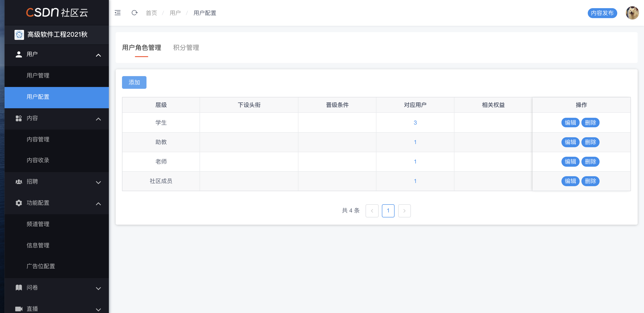Click the 招聘 group icon

(x=19, y=182)
